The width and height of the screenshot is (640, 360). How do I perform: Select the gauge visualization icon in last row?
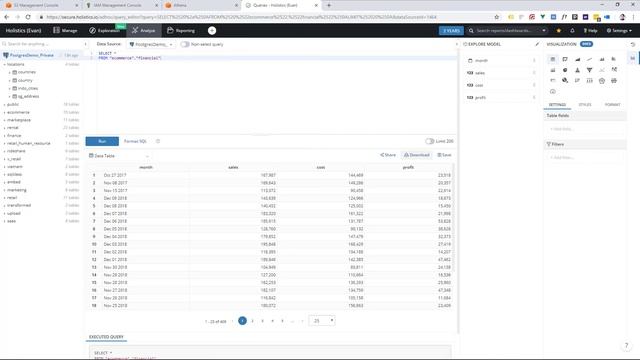point(553,91)
